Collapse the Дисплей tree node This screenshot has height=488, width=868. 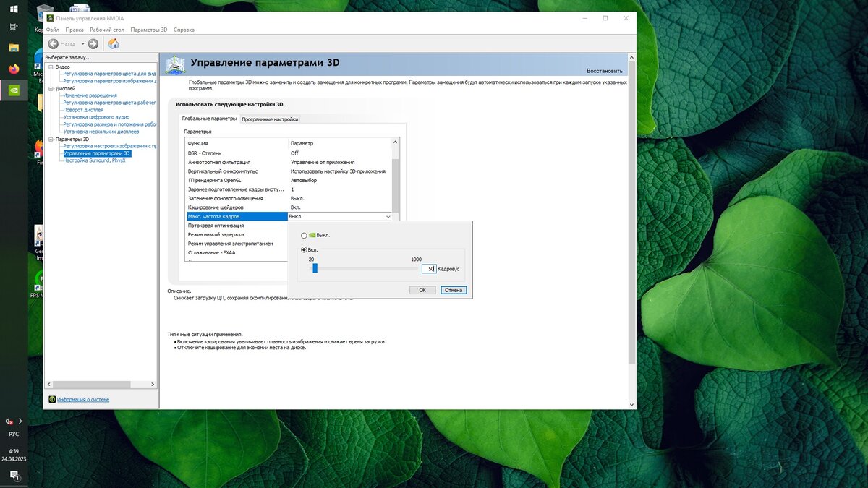tap(51, 88)
